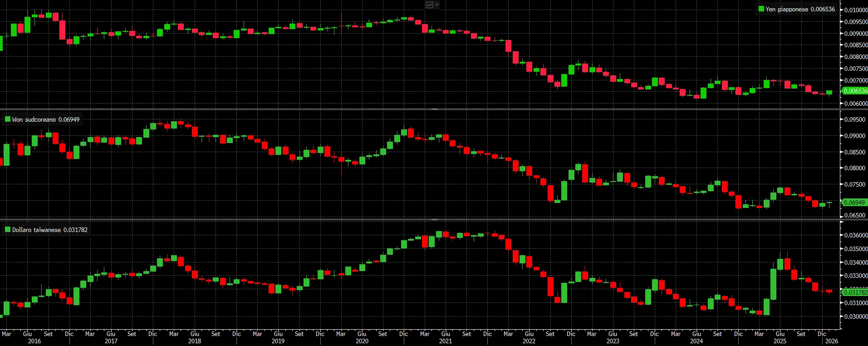Select the Yen giapponese 0.006536 legend label

click(x=800, y=9)
